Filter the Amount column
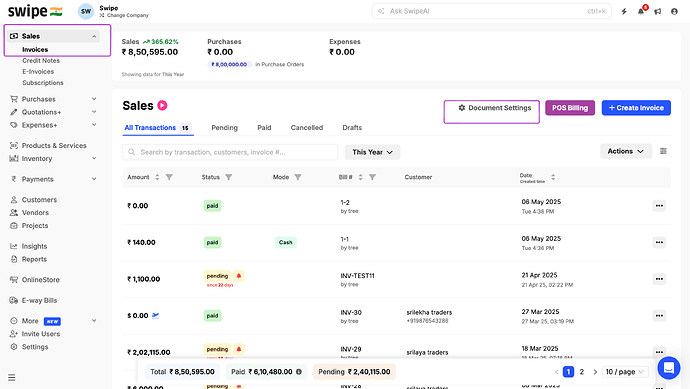The width and height of the screenshot is (690, 389). coord(169,177)
